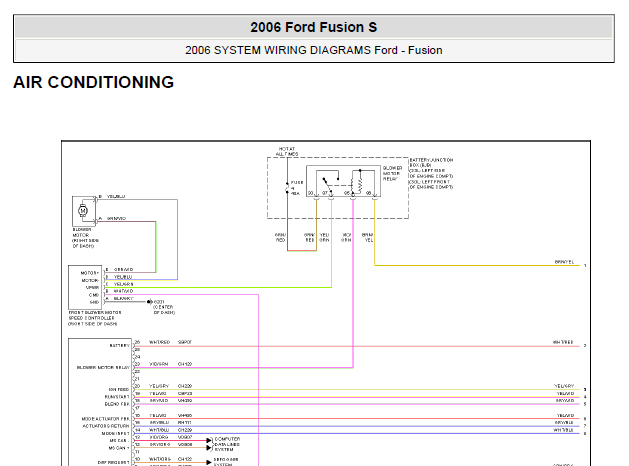Screen dimensions: 629x466
Task: Click the "MOTOR-" controller pin label
Action: click(90, 280)
